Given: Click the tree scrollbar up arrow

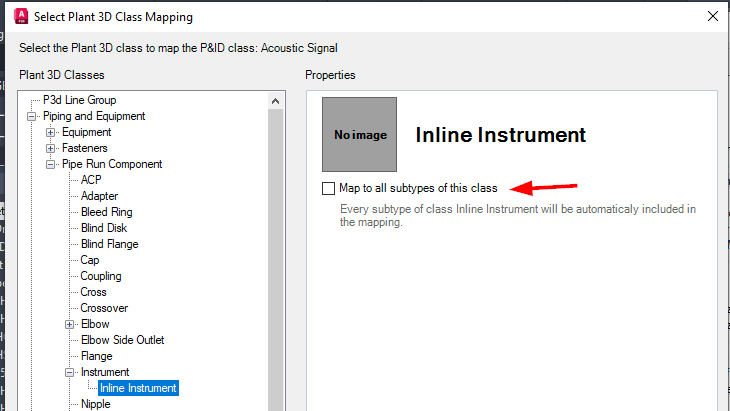Looking at the screenshot, I should [278, 100].
